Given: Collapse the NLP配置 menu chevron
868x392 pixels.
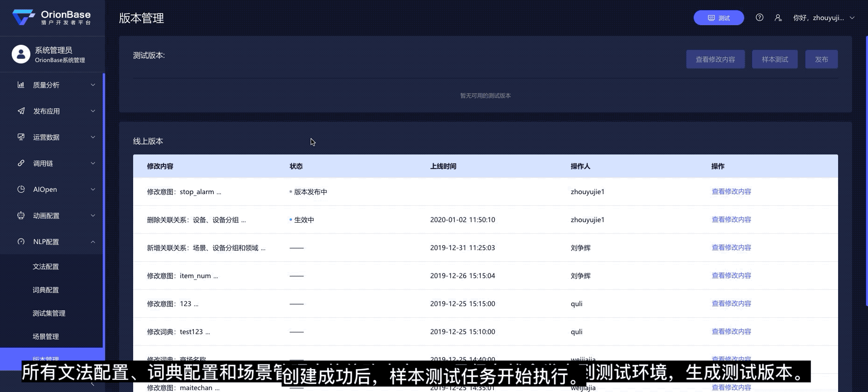Looking at the screenshot, I should coord(93,242).
